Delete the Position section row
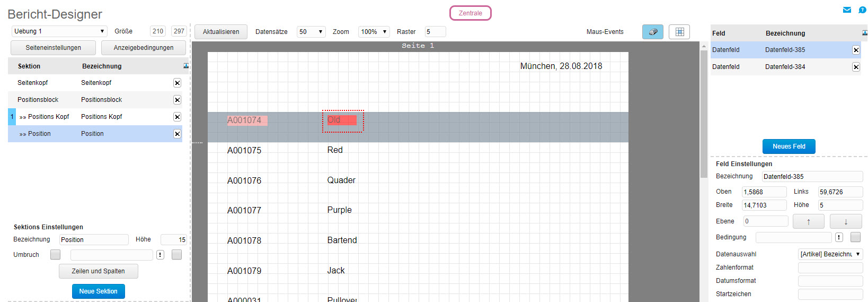This screenshot has height=302, width=868. [177, 134]
